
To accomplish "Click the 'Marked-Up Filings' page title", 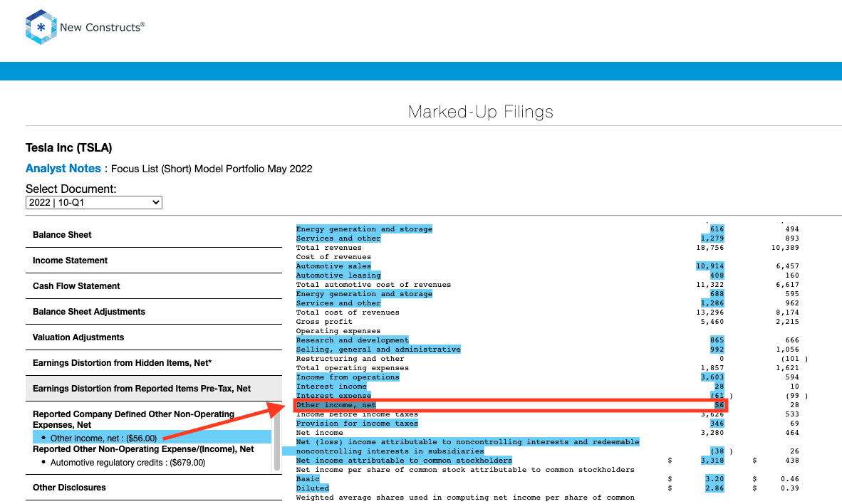I will 481,112.
